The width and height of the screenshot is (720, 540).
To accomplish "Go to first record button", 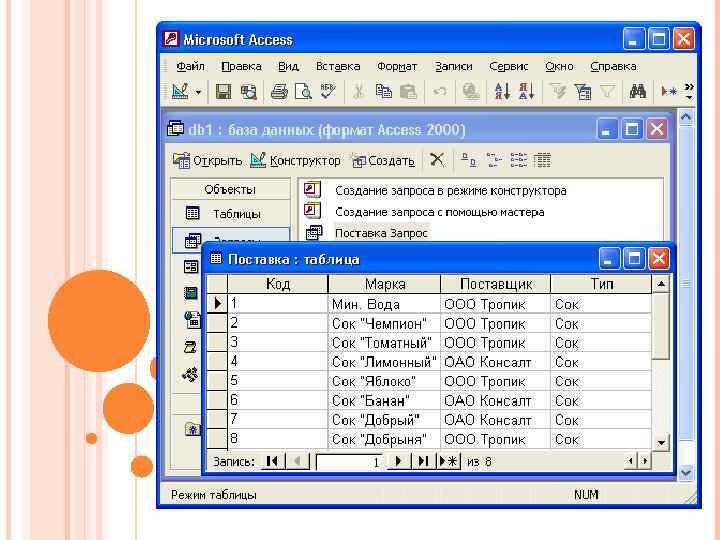I will (x=272, y=461).
